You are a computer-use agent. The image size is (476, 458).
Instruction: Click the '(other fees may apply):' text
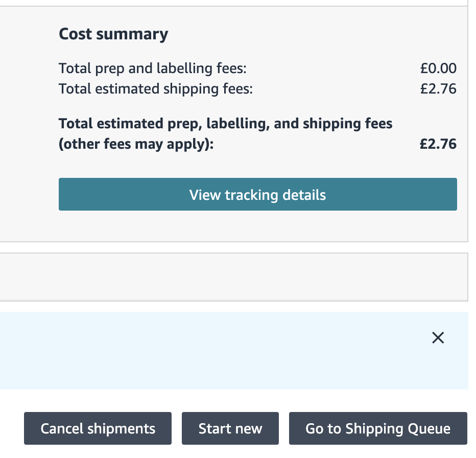click(136, 144)
